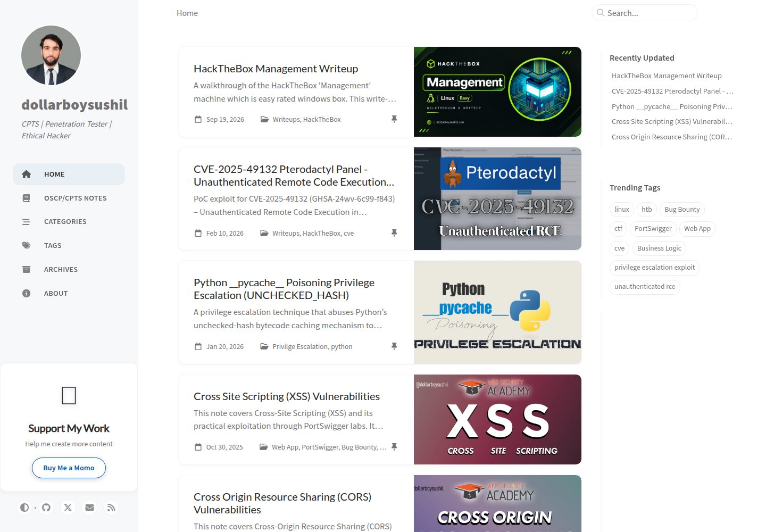Click the Pterodactyl CVE-2025-49132 thumbnail image

pos(497,198)
